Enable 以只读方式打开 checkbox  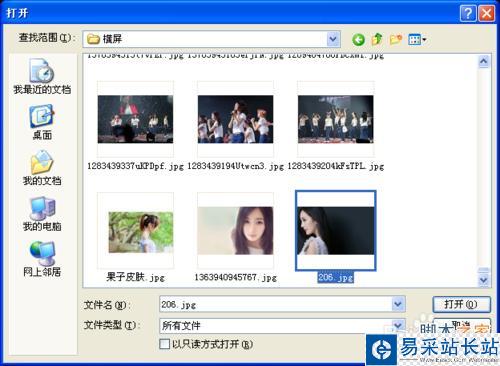coord(164,344)
